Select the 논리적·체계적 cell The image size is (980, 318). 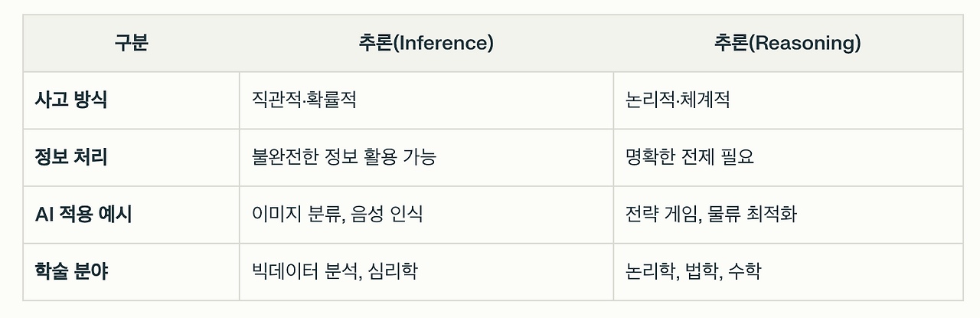(x=788, y=100)
